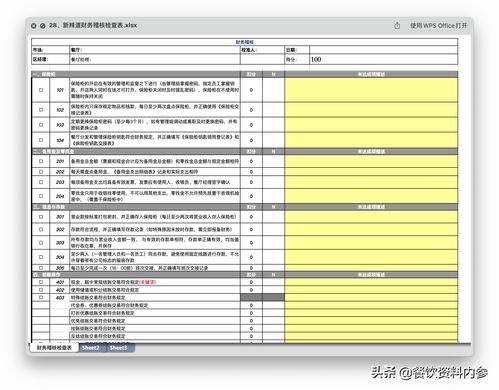Tick the checkbox for item 301
The image size is (499, 390).
click(x=41, y=217)
